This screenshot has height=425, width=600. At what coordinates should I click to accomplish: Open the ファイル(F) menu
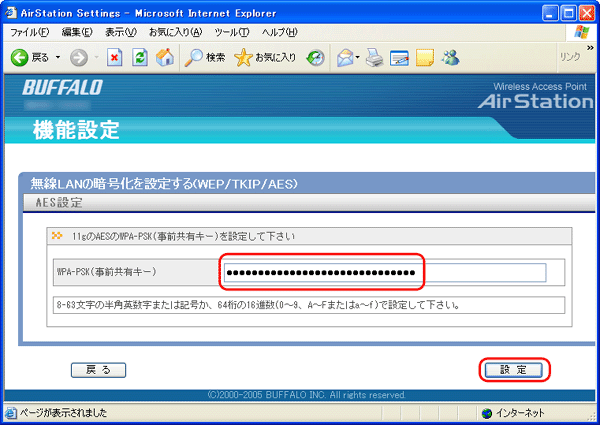29,33
